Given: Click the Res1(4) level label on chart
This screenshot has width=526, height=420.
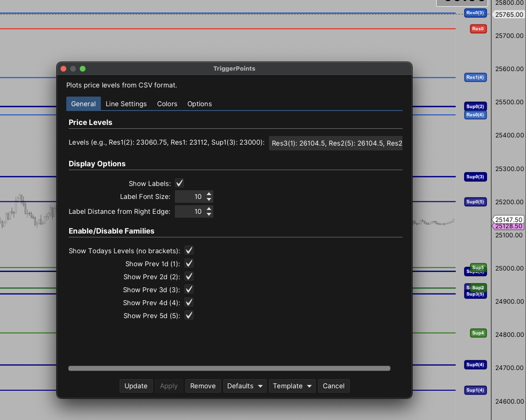Looking at the screenshot, I should 475,77.
